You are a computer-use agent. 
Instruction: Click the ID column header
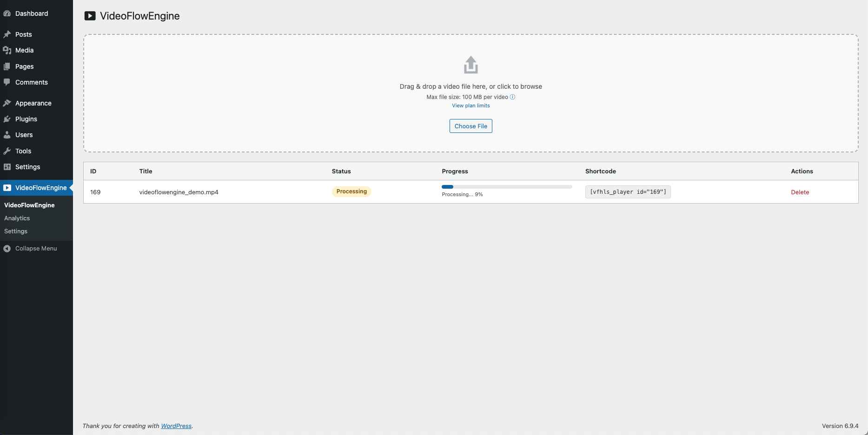(x=93, y=171)
